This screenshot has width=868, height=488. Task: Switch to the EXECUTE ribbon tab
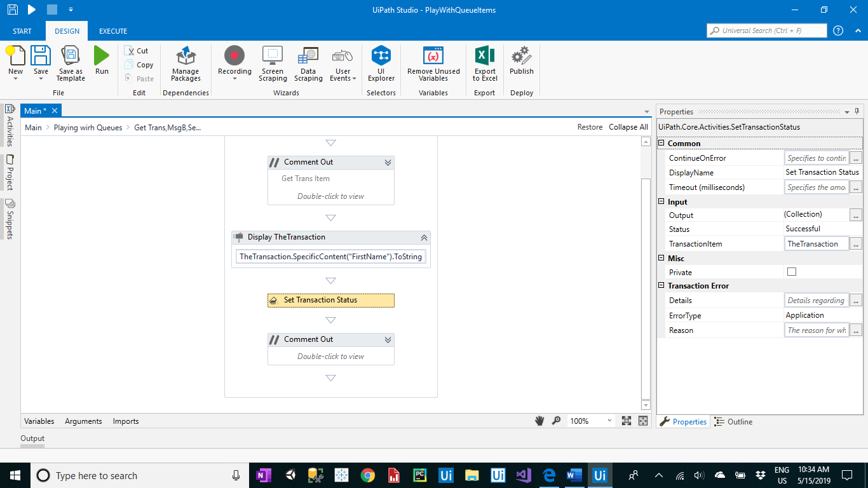coord(112,30)
